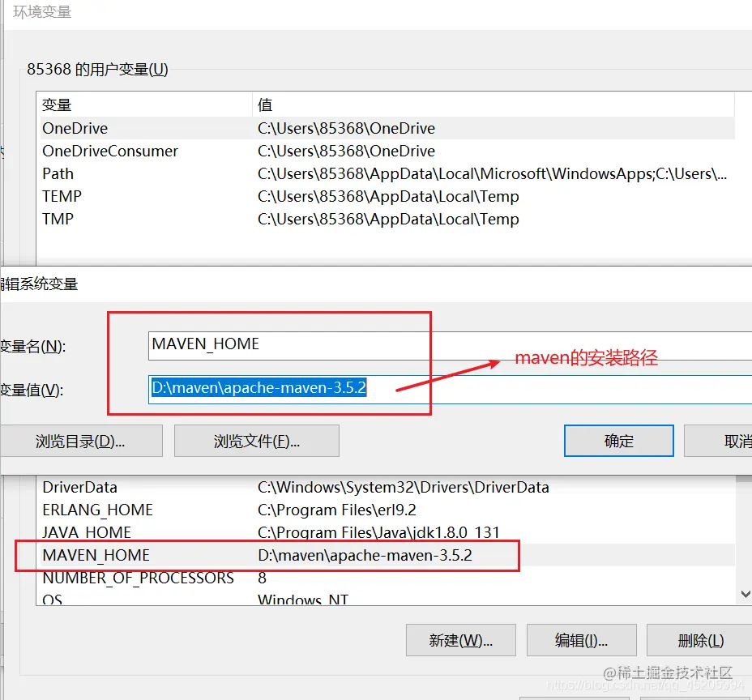Click 删除(L) to delete system variable
Image resolution: width=752 pixels, height=700 pixels.
point(699,640)
